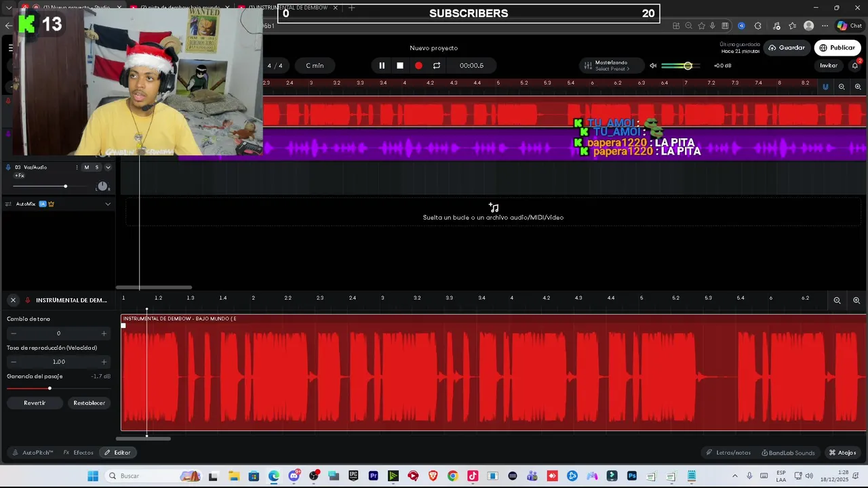868x488 pixels.
Task: Click the playback rate 1.00 field
Action: (x=58, y=362)
